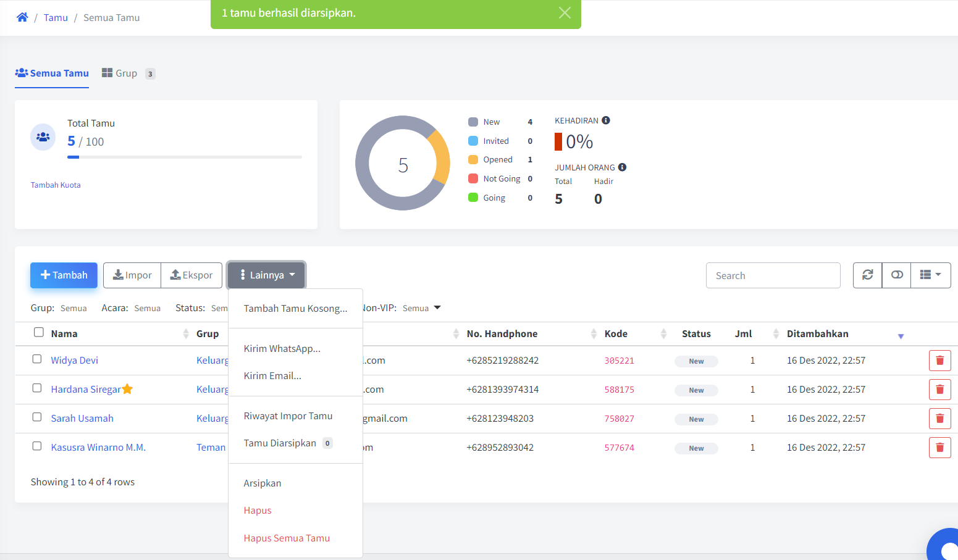Click code 305221
The height and width of the screenshot is (560, 958).
pos(619,361)
